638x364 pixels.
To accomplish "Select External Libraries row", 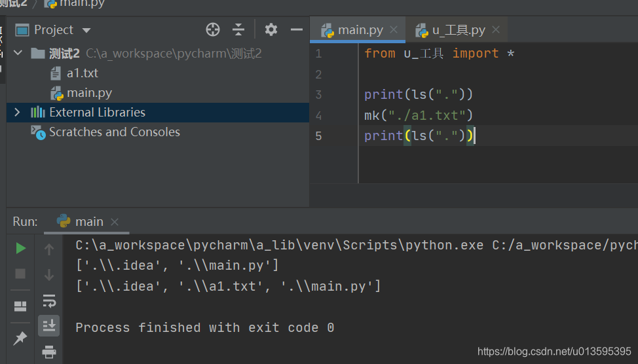I will (158, 112).
